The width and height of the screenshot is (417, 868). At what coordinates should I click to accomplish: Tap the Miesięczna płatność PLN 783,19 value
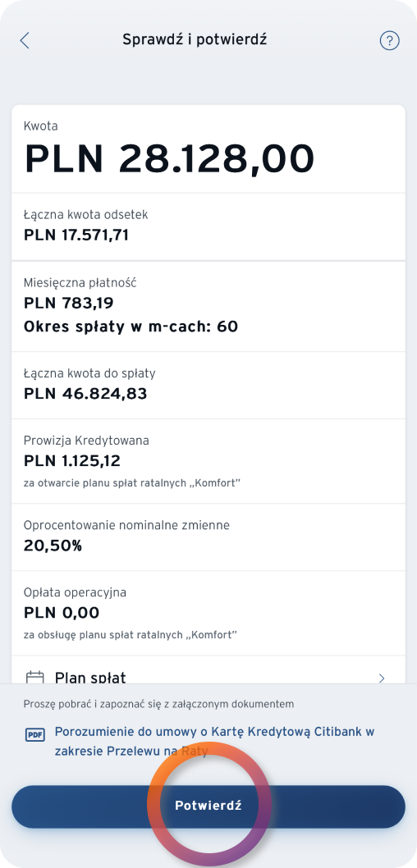pos(69,304)
